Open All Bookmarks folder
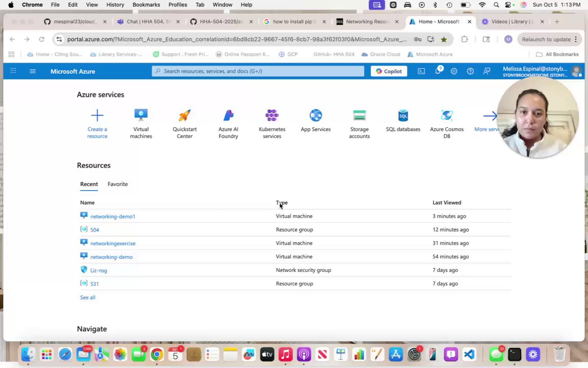 tap(557, 55)
